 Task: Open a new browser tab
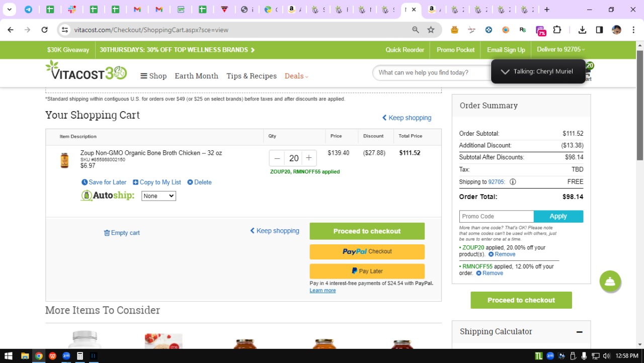tap(547, 10)
